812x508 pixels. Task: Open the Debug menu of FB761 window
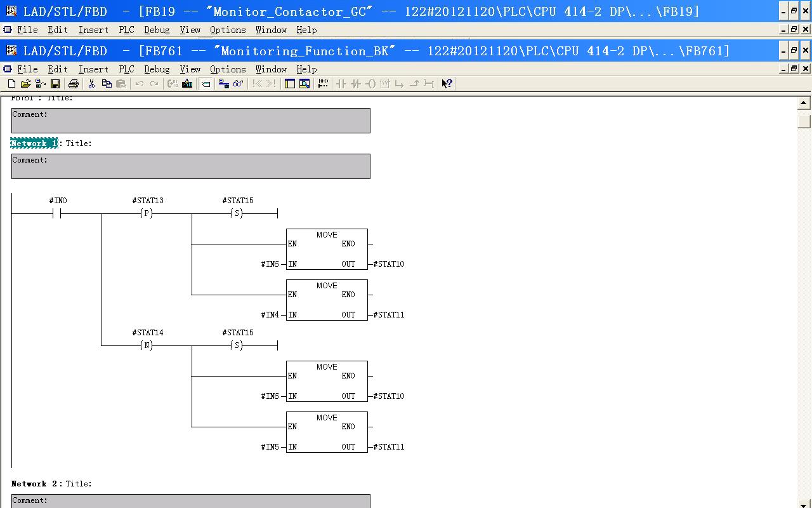coord(157,69)
